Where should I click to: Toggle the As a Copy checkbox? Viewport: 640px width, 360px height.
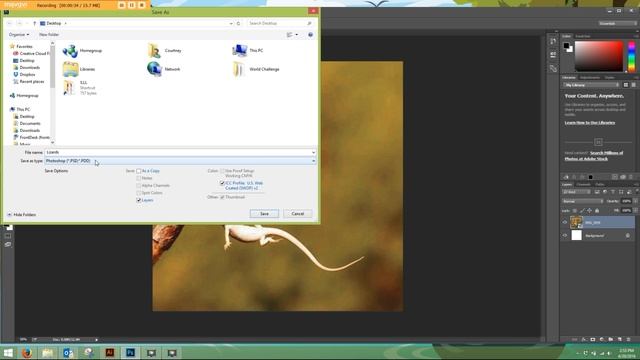[x=139, y=171]
